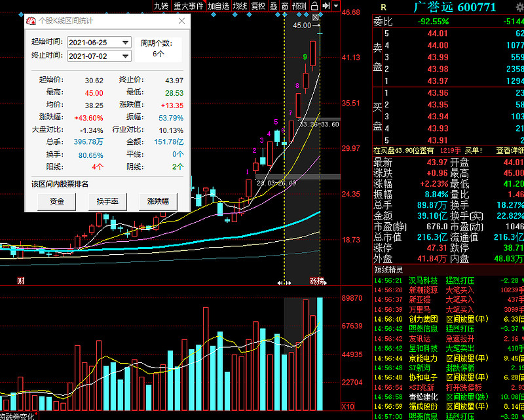Viewport: 524px width, 420px height.
Task: Open 重大事件 in the chart toolbar
Action: [x=188, y=6]
